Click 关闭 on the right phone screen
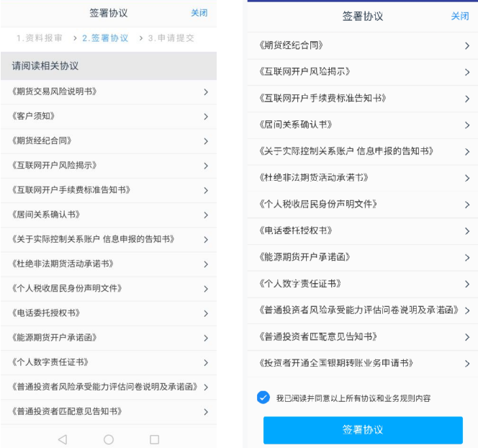The width and height of the screenshot is (478, 448). pos(459,16)
